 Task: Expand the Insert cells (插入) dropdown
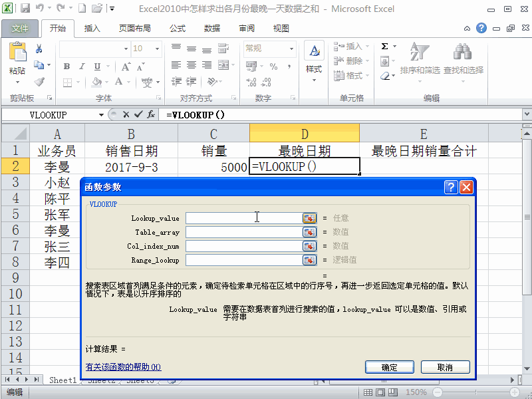click(368, 46)
